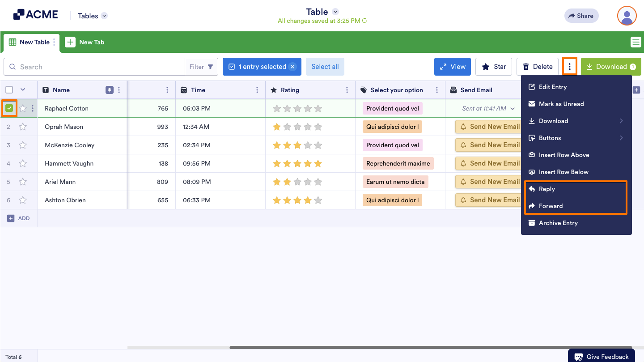Choose Archive Entry
Image resolution: width=644 pixels, height=362 pixels.
[576, 223]
